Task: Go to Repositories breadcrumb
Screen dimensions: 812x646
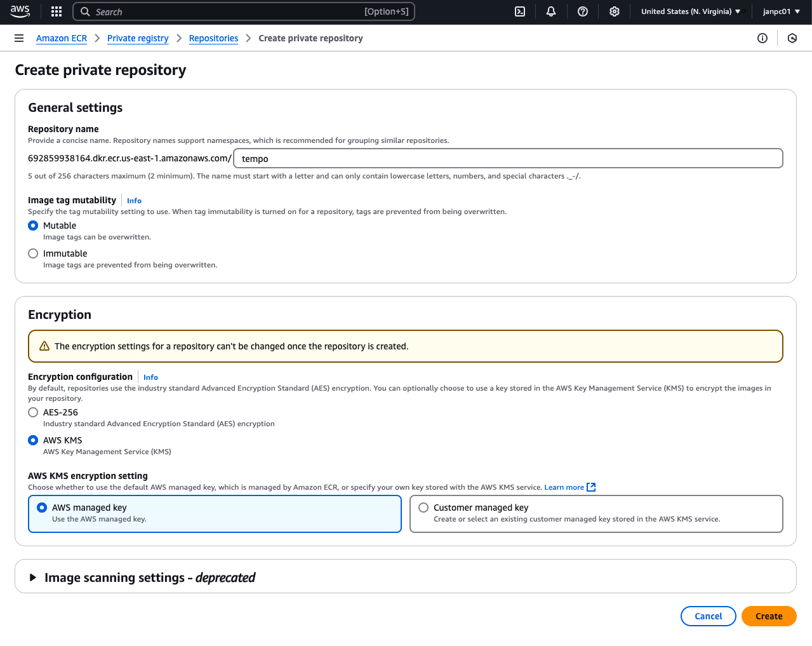Action: (214, 38)
